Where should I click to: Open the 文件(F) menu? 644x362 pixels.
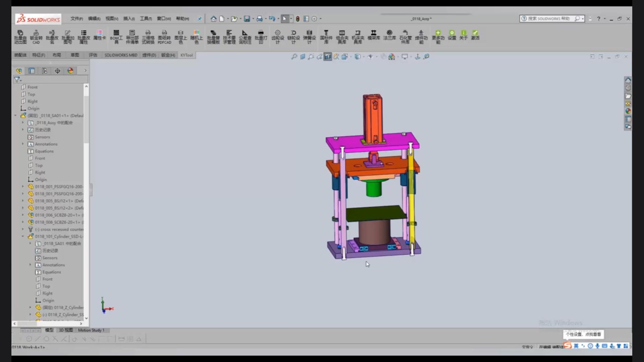point(76,19)
